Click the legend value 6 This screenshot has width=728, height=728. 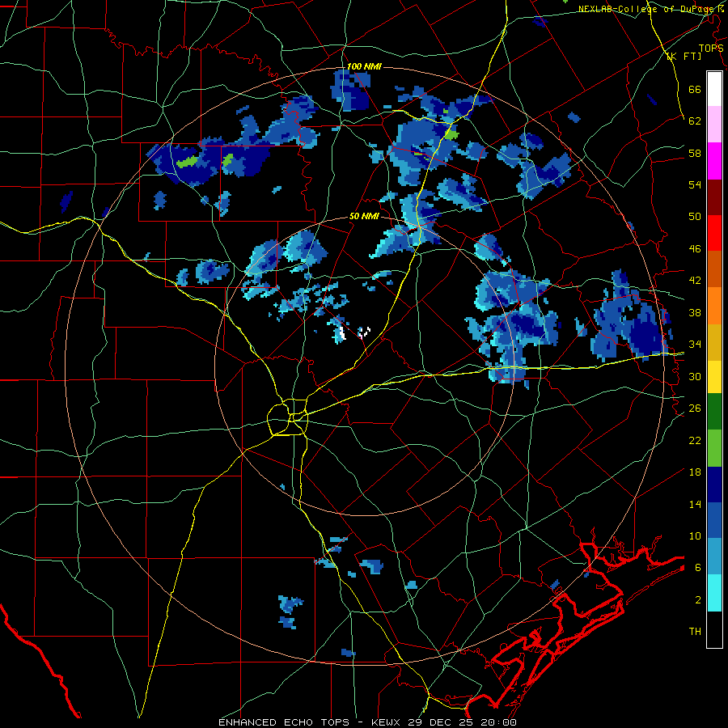click(x=698, y=567)
